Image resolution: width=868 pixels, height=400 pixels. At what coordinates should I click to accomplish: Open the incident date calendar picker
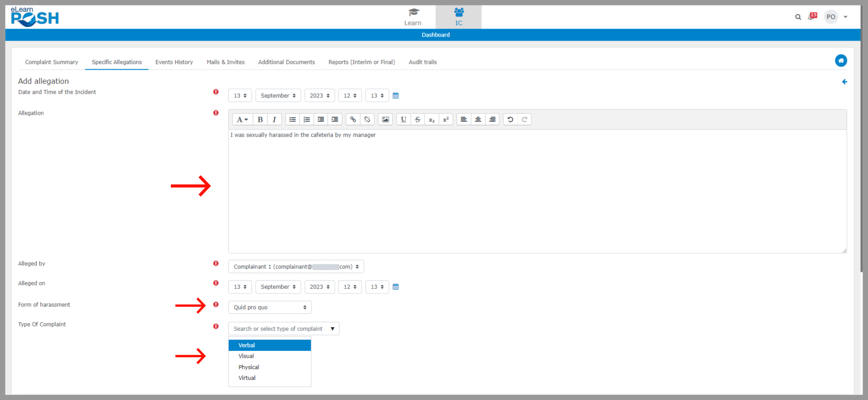click(396, 96)
